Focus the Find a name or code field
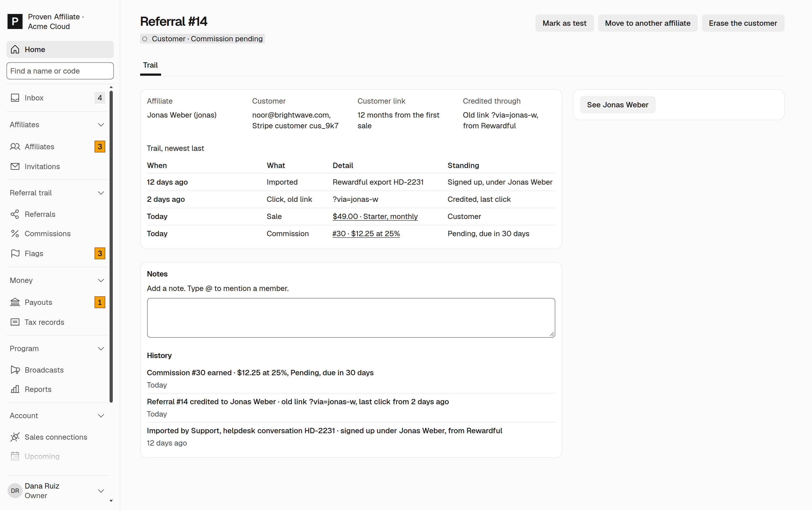 pyautogui.click(x=60, y=71)
